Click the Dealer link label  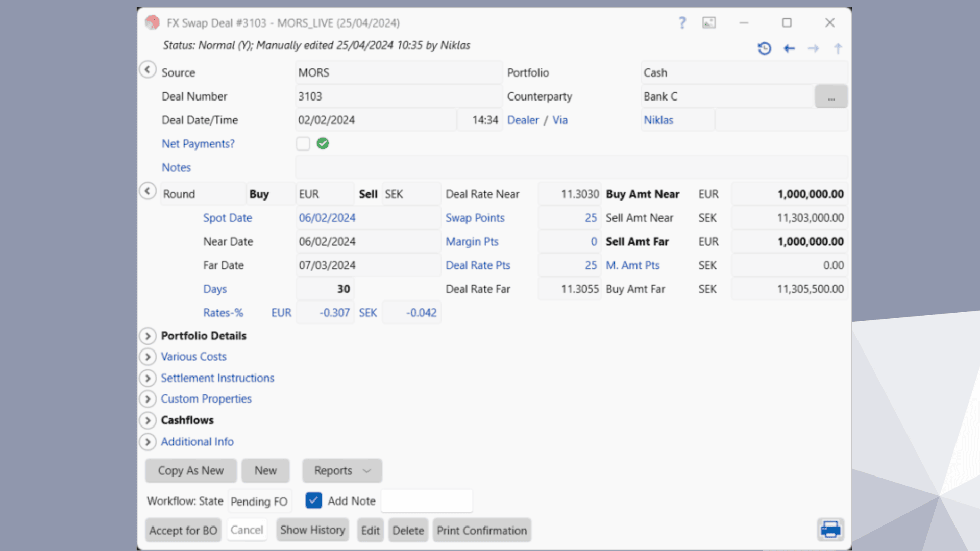point(523,120)
